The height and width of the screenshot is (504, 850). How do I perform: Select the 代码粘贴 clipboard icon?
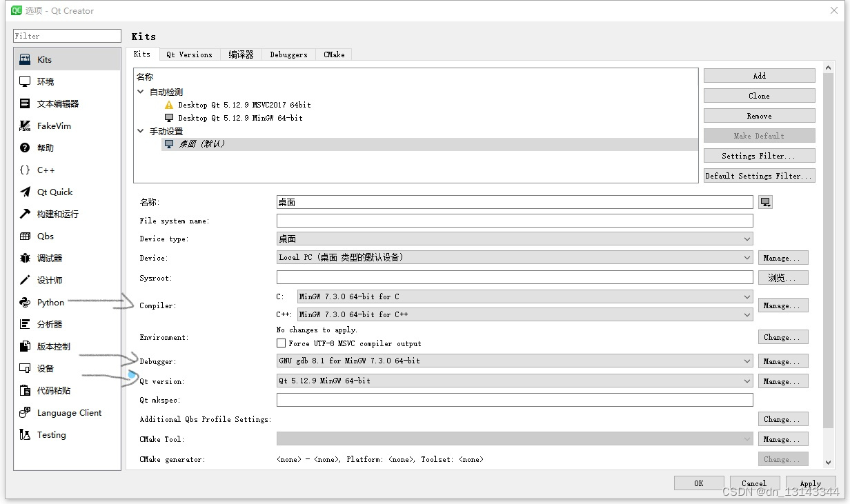pos(25,390)
